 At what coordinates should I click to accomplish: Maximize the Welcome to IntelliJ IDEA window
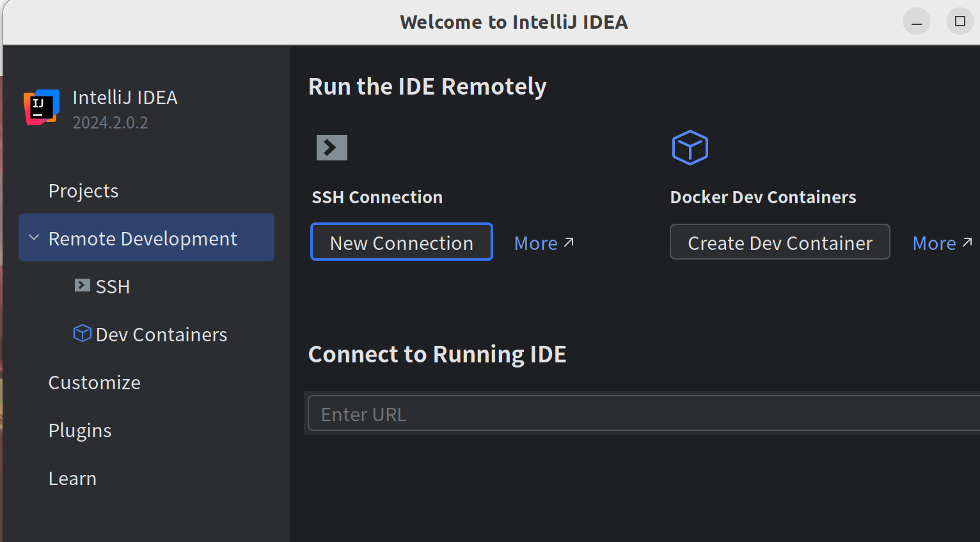tap(960, 22)
